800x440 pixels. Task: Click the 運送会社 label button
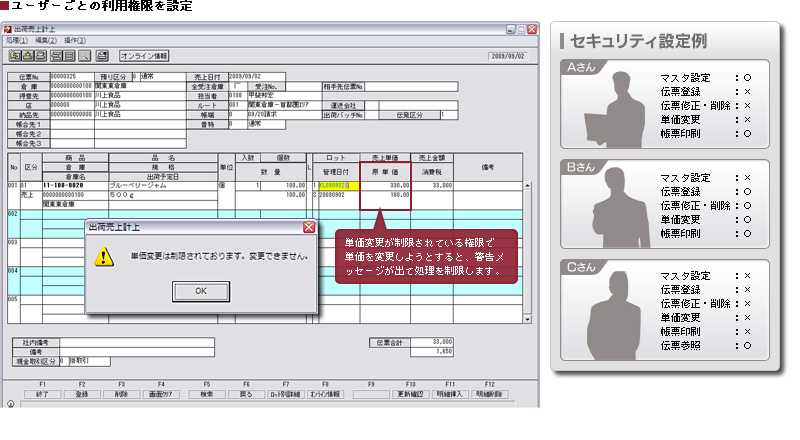pyautogui.click(x=343, y=106)
